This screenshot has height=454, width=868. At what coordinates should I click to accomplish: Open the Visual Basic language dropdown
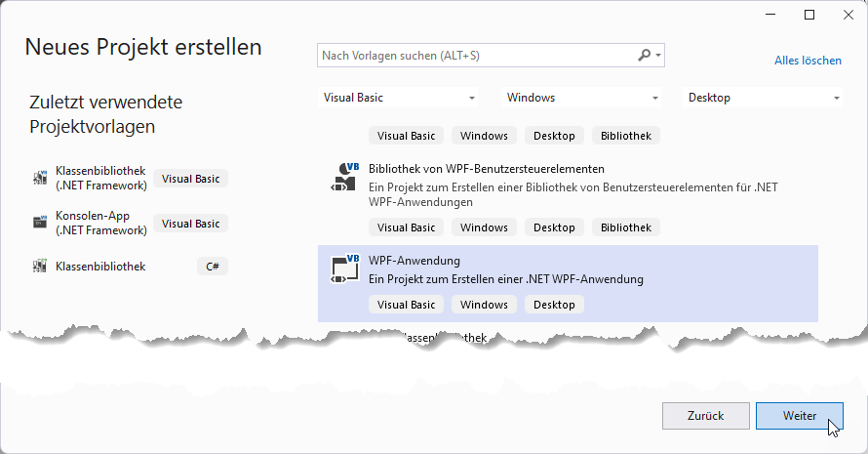tap(398, 98)
